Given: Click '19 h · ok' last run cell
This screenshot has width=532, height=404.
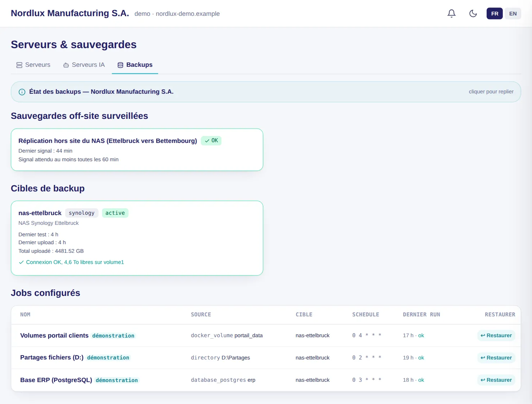Looking at the screenshot, I should tap(413, 358).
